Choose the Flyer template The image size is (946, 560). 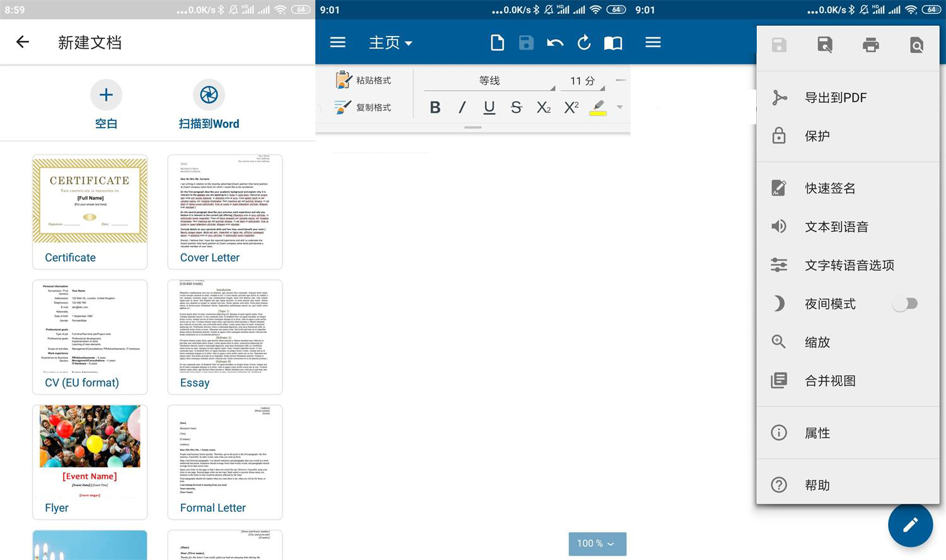(x=90, y=462)
